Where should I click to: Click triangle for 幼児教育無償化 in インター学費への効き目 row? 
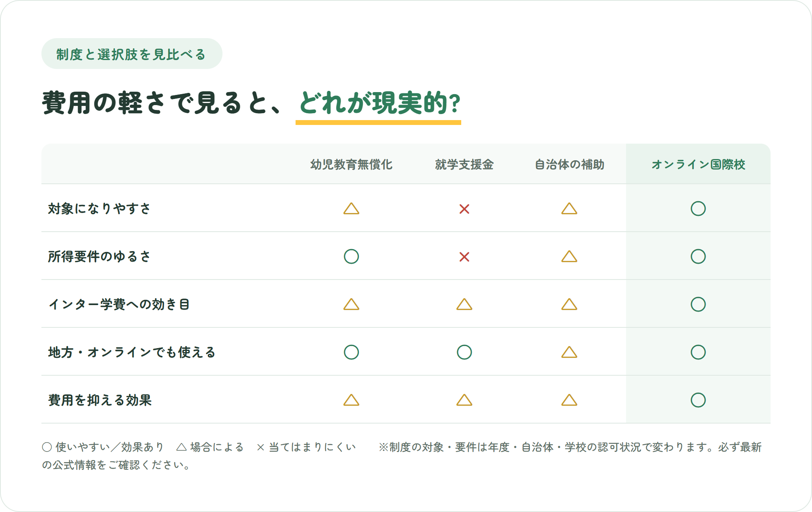click(351, 304)
